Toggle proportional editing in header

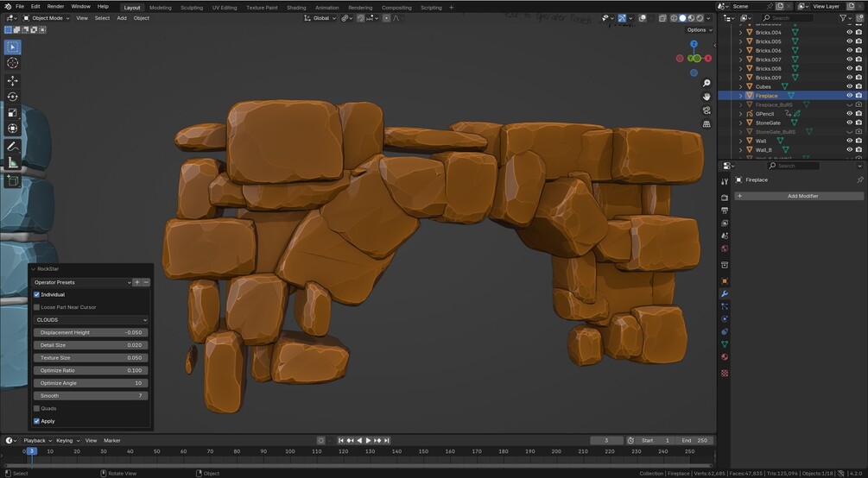(x=386, y=18)
